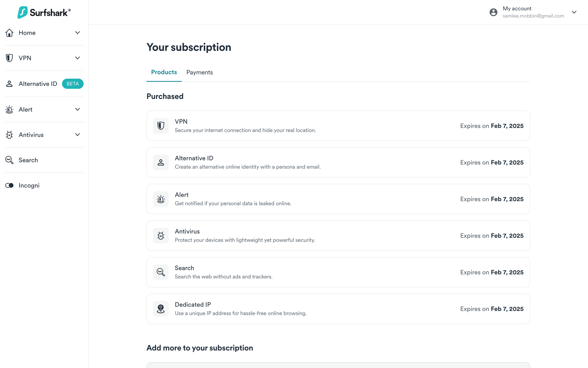Click the magnifier icon in the Search card
The height and width of the screenshot is (368, 588).
coord(161,272)
